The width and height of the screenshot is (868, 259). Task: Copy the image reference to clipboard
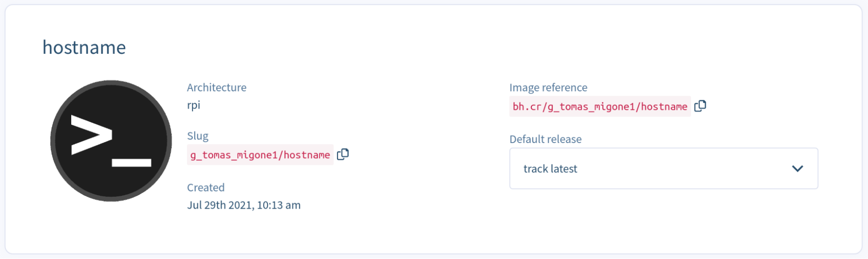click(x=700, y=106)
